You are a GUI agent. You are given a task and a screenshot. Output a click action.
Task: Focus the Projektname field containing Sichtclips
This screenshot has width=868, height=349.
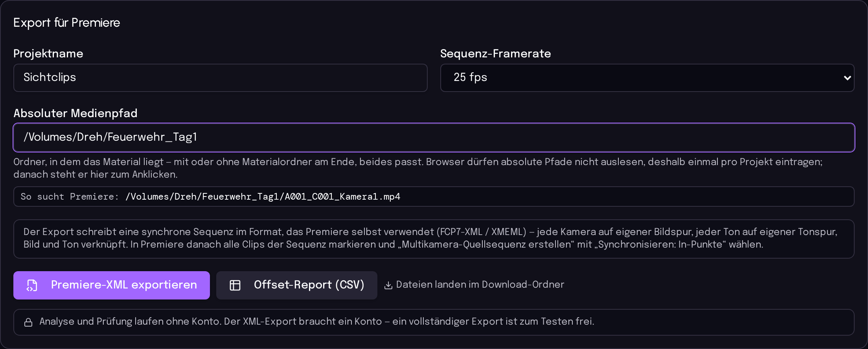(220, 78)
